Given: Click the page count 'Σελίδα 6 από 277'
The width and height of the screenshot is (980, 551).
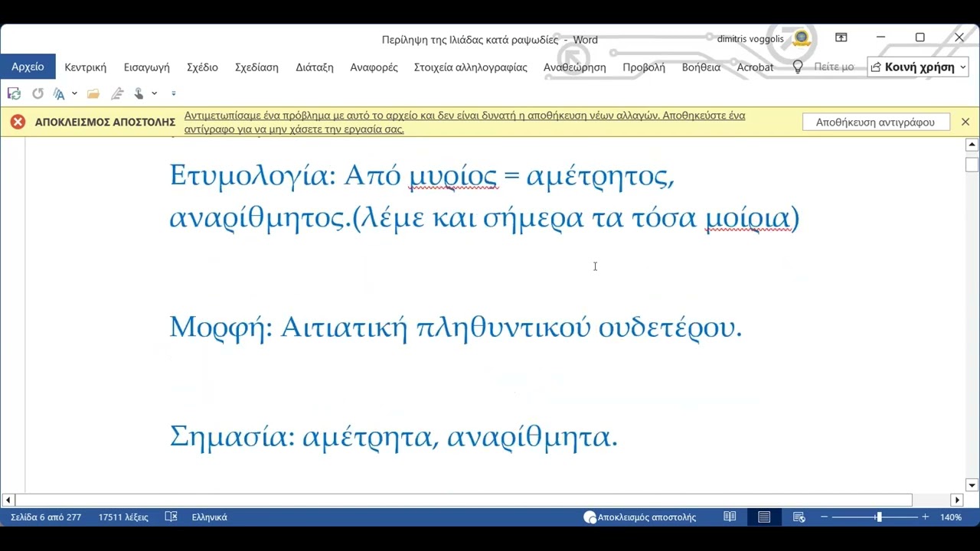Looking at the screenshot, I should (x=46, y=517).
